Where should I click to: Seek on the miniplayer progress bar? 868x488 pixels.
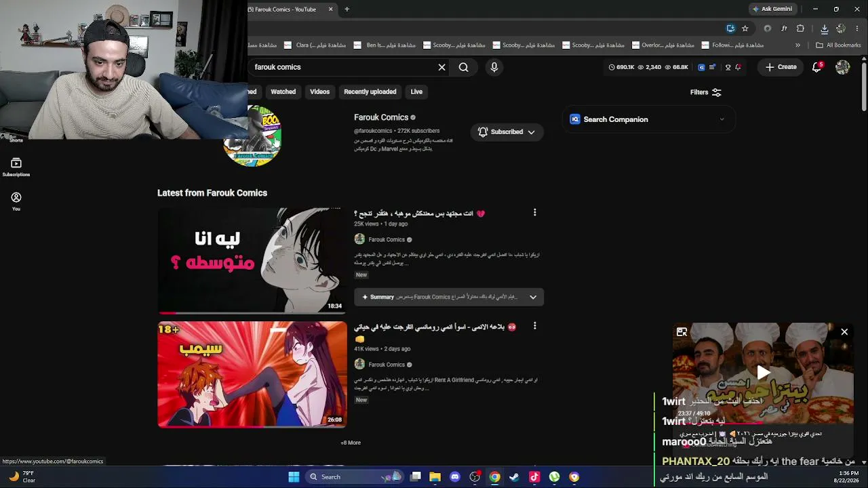tap(763, 424)
